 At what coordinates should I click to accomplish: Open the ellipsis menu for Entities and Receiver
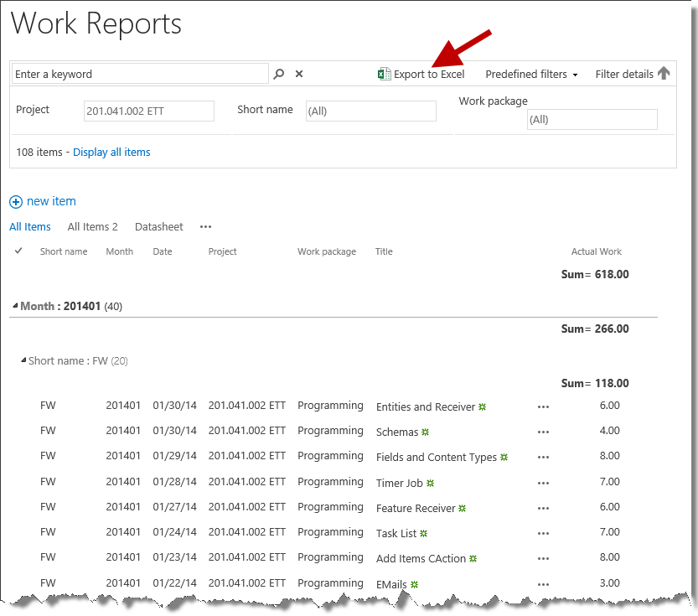[543, 406]
